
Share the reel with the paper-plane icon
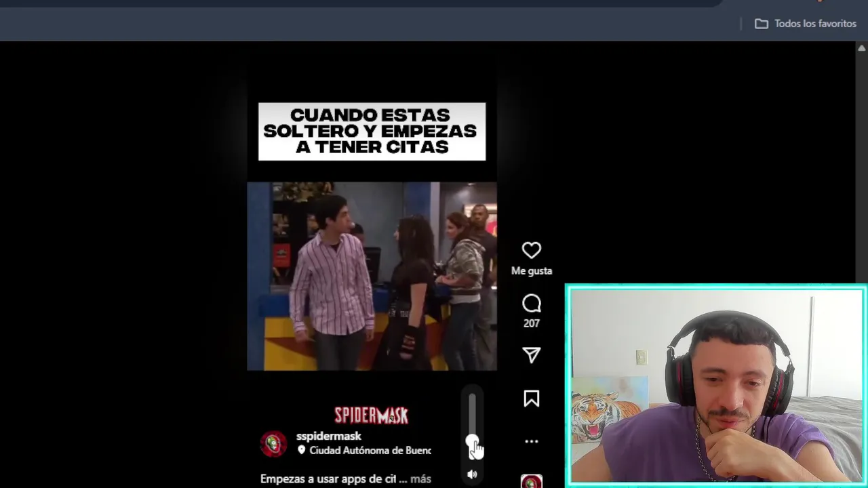click(532, 355)
